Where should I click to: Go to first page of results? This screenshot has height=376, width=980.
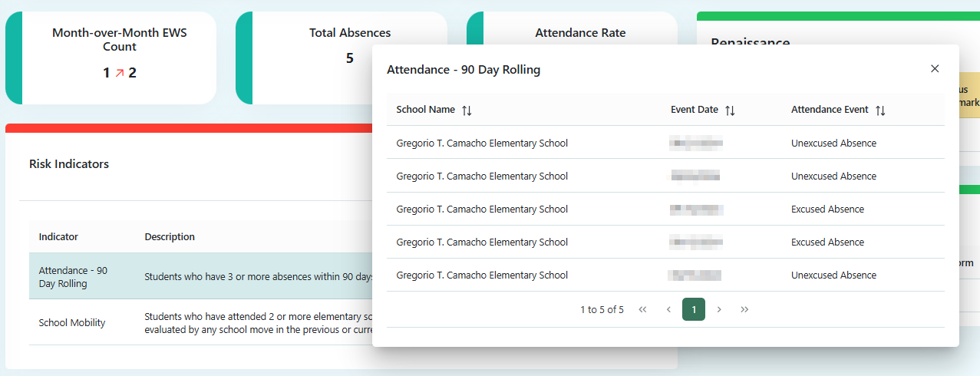643,309
